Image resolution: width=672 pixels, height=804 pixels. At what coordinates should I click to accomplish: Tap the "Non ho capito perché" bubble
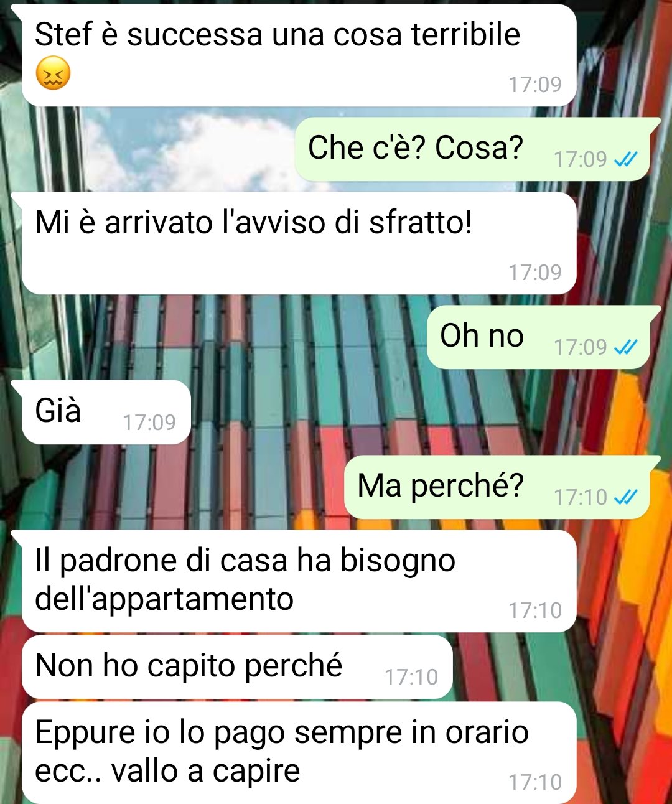pos(237,666)
